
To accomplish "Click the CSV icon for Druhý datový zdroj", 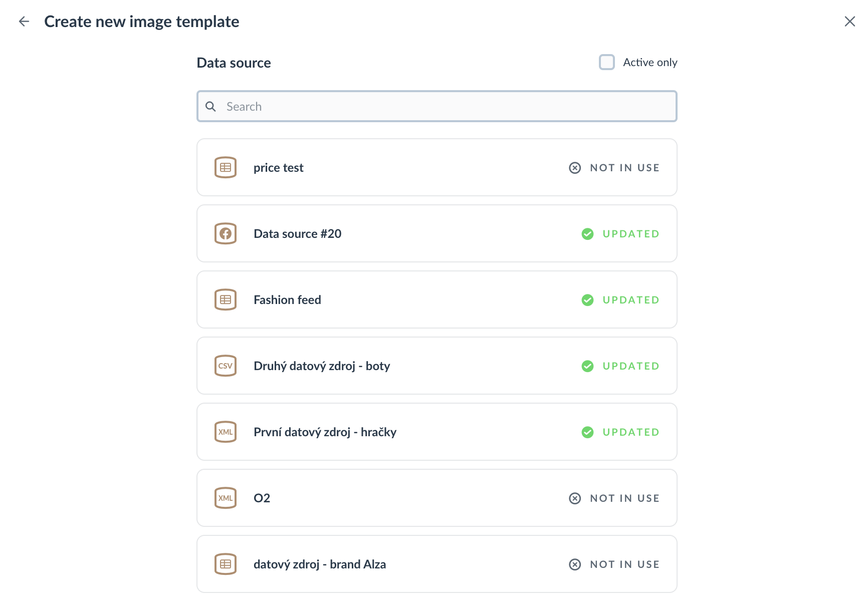I will click(x=226, y=366).
